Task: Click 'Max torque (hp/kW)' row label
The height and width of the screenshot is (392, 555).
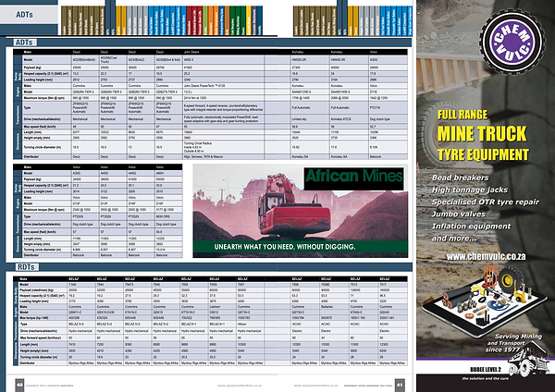Action: [34, 318]
